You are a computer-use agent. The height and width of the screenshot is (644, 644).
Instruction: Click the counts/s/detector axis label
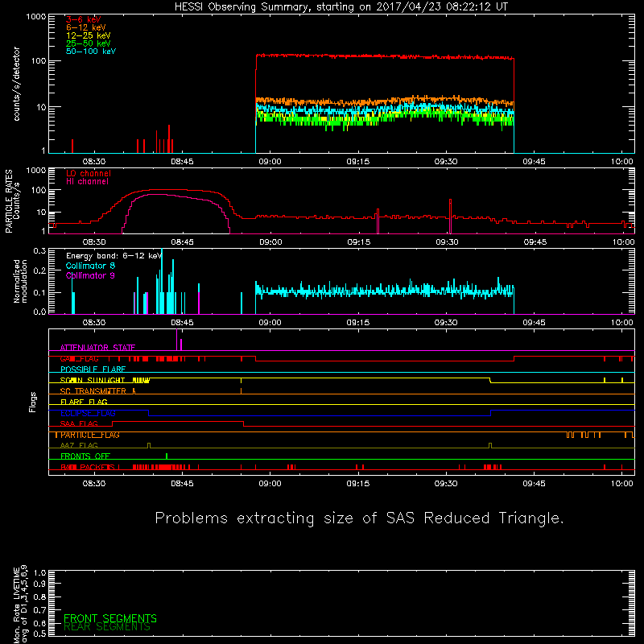coord(16,84)
